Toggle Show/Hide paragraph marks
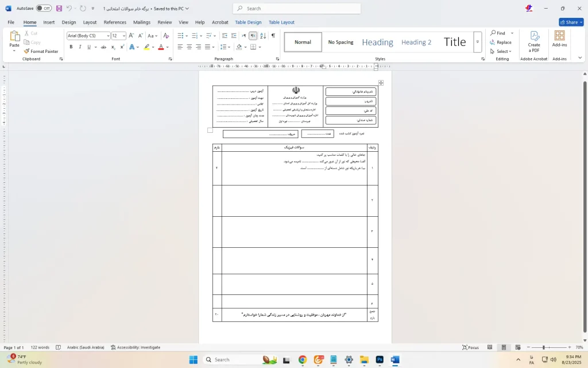The width and height of the screenshot is (588, 368). coord(273,36)
